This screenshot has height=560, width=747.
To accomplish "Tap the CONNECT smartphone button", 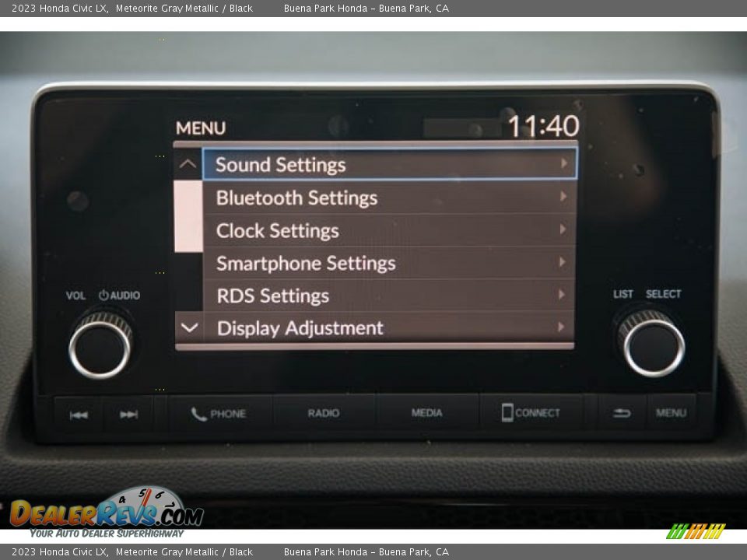I will 531,412.
